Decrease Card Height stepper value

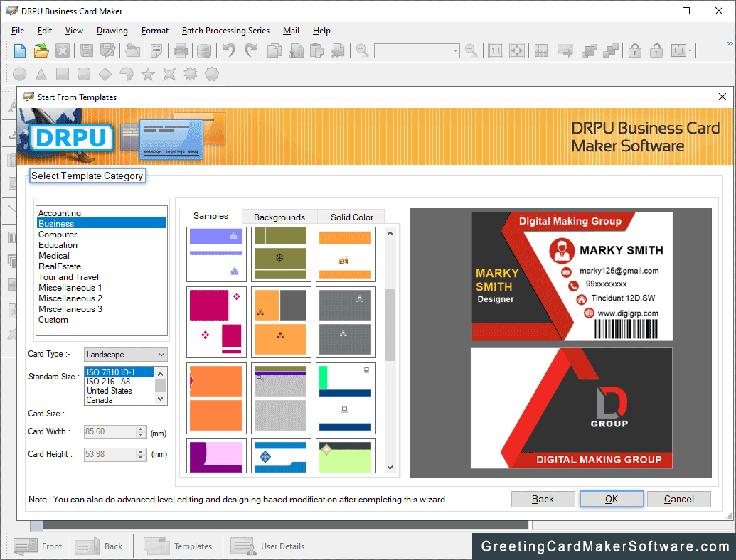pos(140,457)
